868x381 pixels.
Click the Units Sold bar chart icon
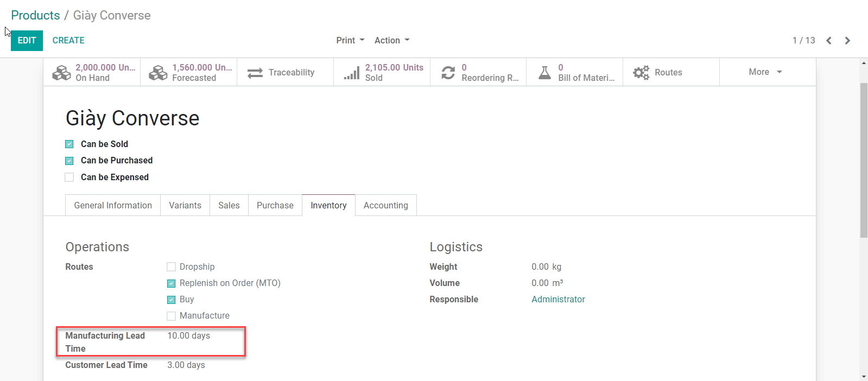click(x=352, y=73)
